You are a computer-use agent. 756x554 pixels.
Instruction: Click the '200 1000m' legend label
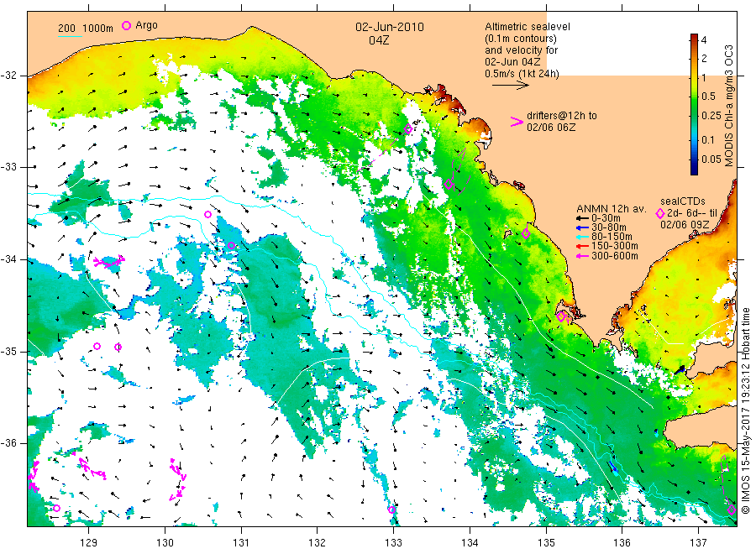(x=86, y=29)
